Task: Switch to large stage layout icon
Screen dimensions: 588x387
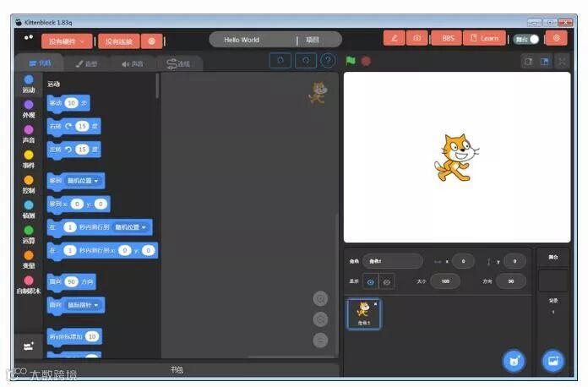Action: [545, 62]
